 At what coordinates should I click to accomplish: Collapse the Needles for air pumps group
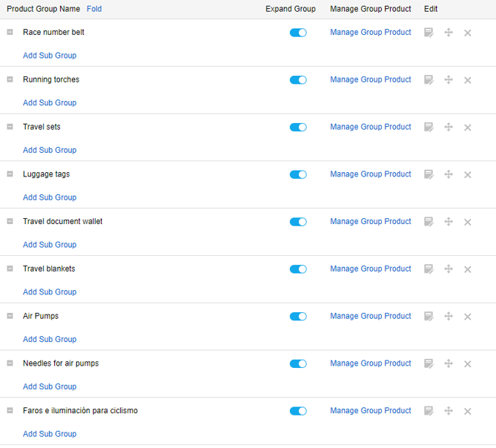pos(10,363)
